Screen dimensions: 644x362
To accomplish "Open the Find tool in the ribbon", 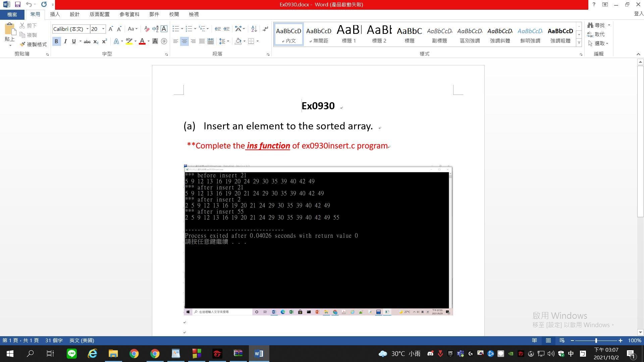I will pos(599,25).
